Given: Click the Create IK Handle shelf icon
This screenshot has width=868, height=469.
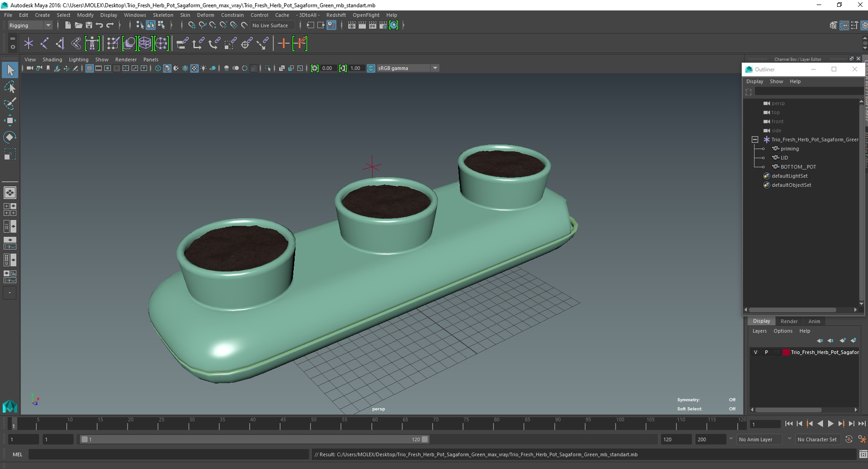Looking at the screenshot, I should click(60, 44).
